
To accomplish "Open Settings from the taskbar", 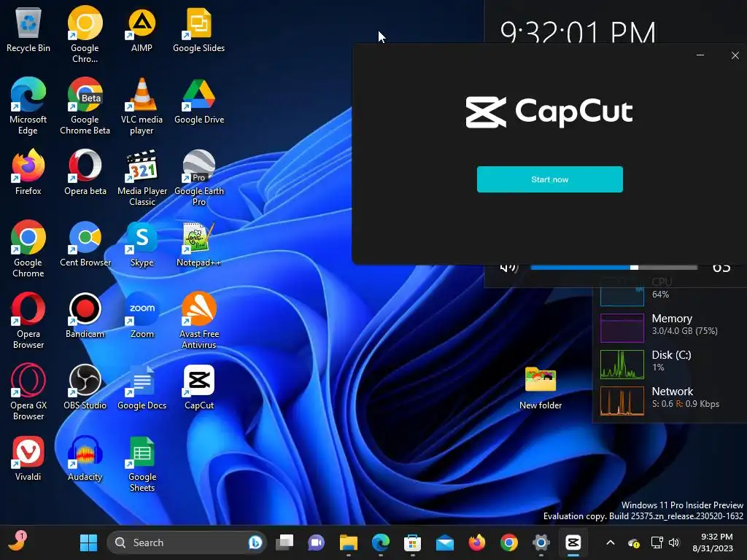I will point(541,542).
